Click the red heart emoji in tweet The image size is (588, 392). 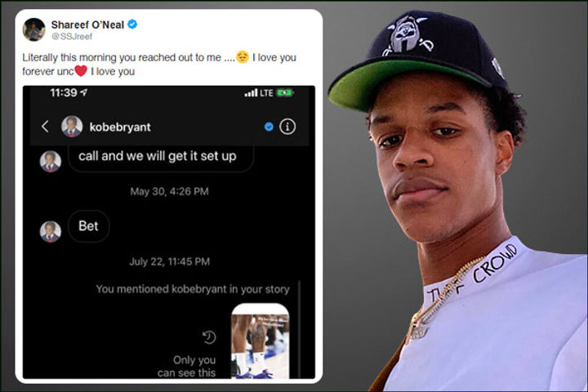click(81, 70)
